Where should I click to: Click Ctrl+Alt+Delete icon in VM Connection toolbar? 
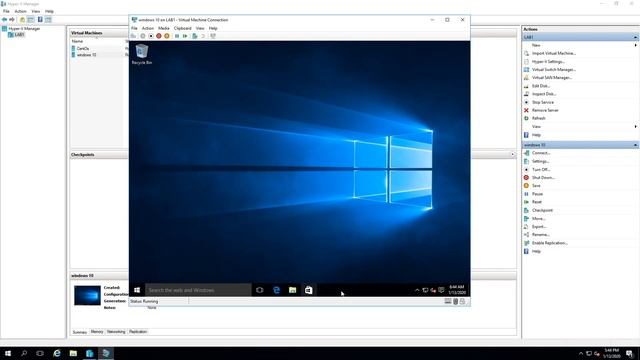133,36
